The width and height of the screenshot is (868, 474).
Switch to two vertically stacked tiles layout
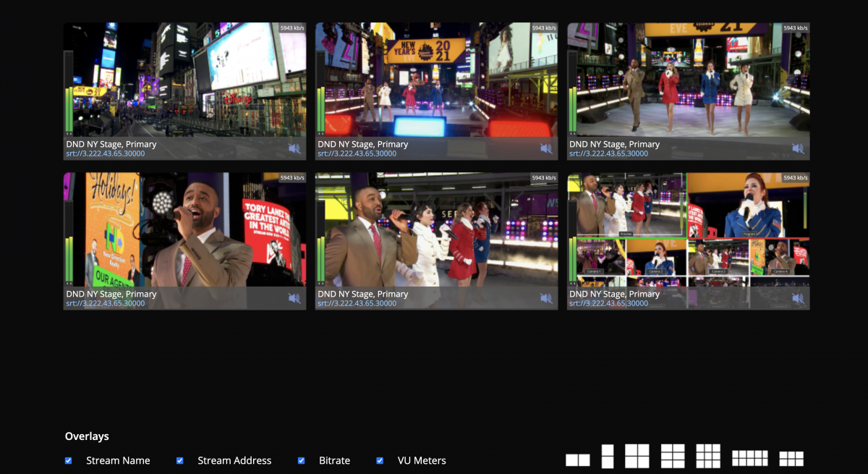(608, 456)
